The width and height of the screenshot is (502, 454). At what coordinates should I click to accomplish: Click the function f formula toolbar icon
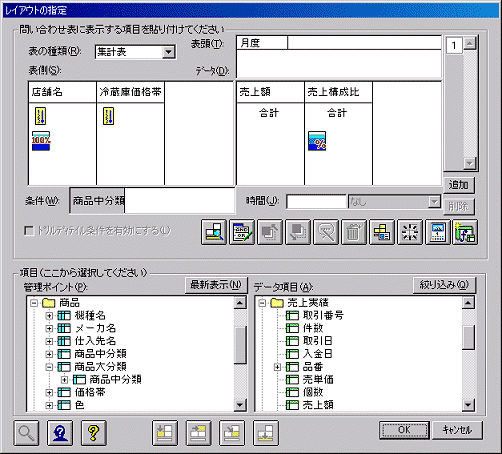click(465, 232)
